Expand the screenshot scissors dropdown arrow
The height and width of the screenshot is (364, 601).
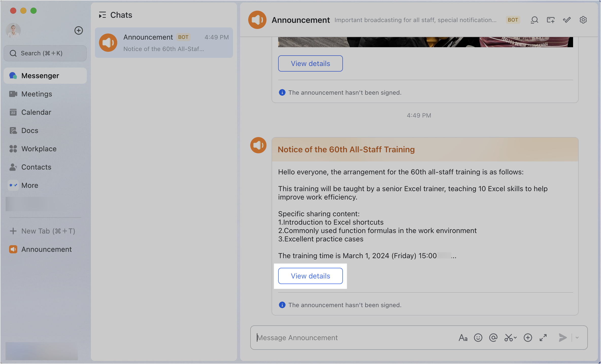tap(515, 338)
